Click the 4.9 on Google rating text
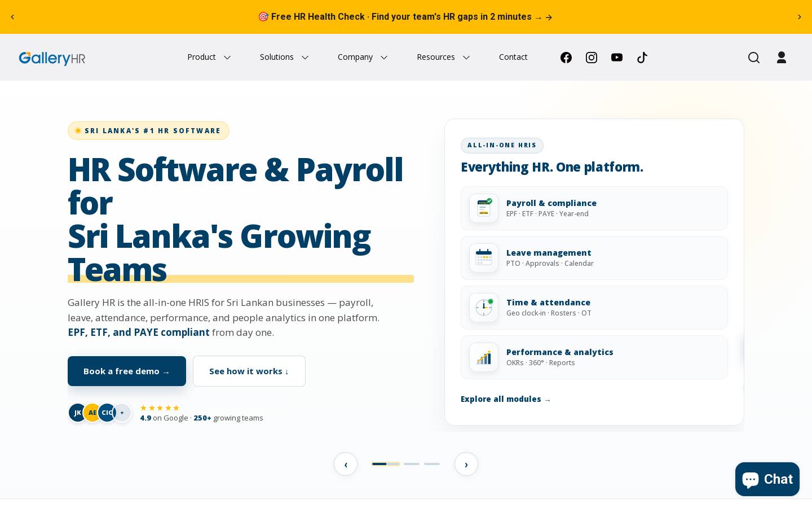Viewport: 812px width, 508px height. coord(164,418)
